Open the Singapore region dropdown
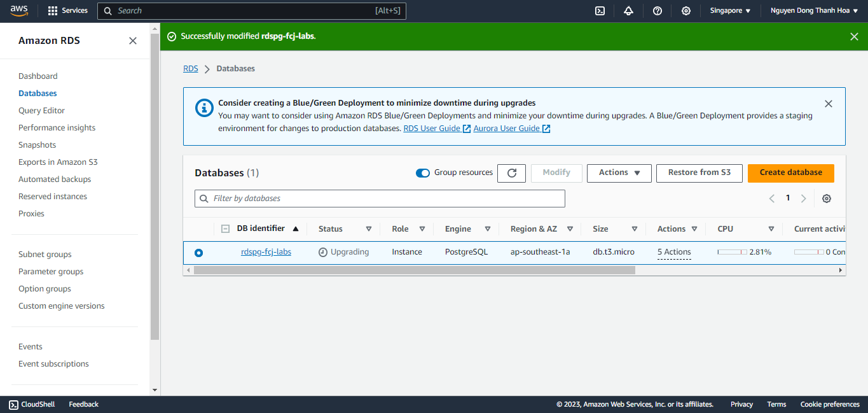This screenshot has width=868, height=413. tap(730, 11)
